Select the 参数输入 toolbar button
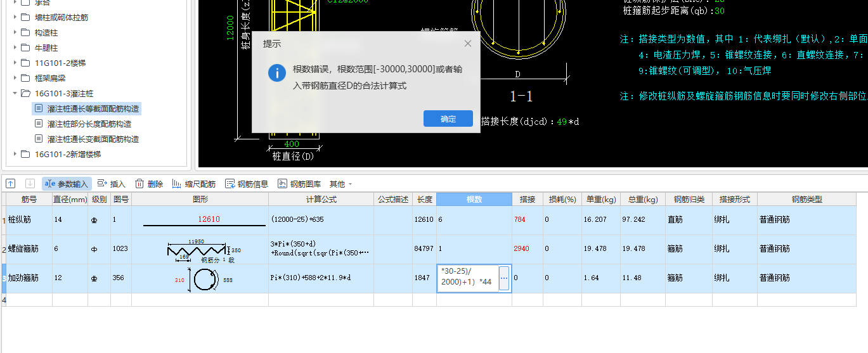868x353 pixels. click(x=67, y=184)
